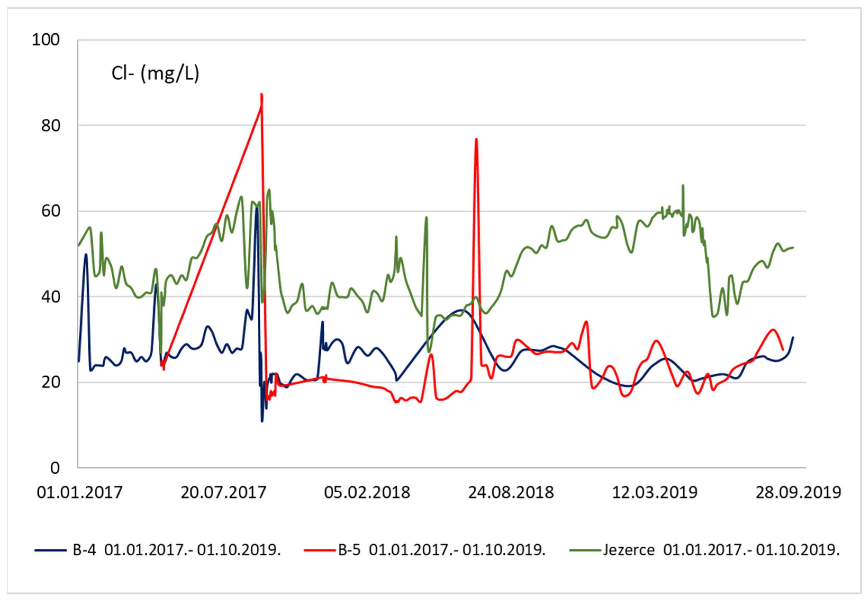Click the 24.08.2018 x-axis date label
868x604 pixels.
coord(511,493)
